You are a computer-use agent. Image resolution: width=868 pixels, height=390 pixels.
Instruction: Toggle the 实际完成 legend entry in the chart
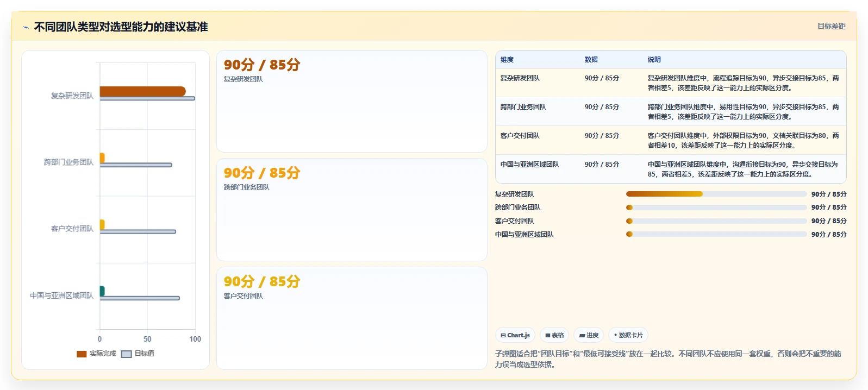(x=97, y=354)
